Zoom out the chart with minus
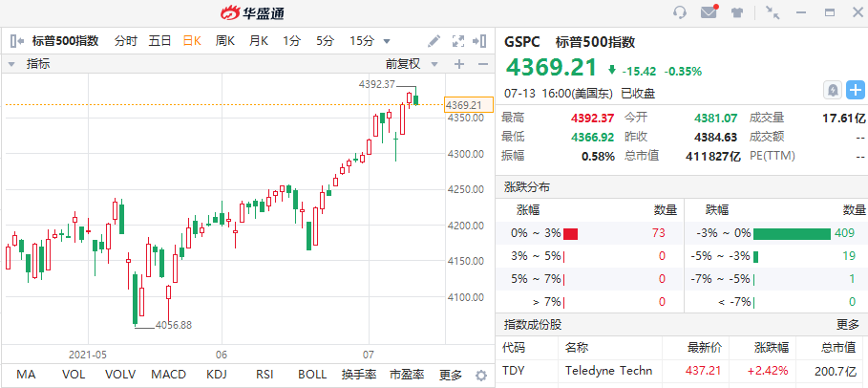 483,64
